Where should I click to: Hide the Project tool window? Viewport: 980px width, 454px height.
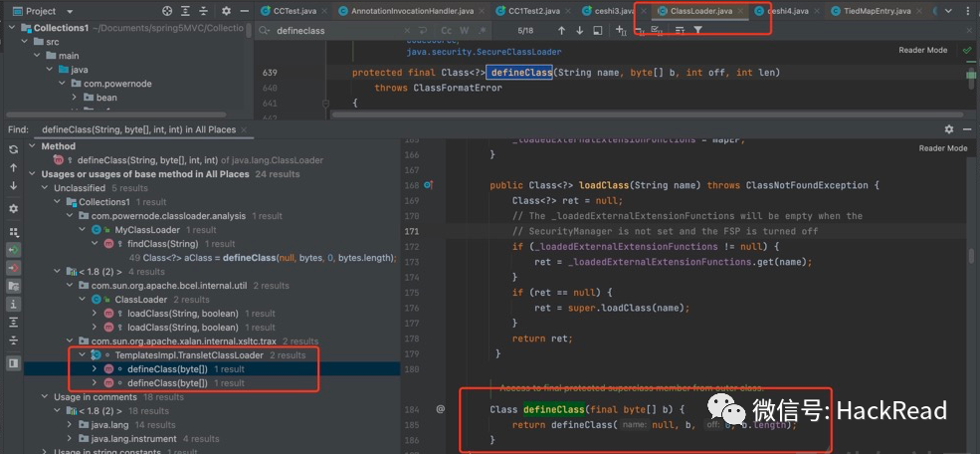[x=245, y=11]
